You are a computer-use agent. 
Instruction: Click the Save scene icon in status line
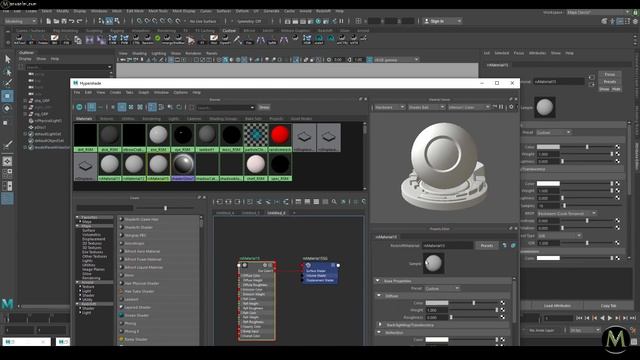64,21
